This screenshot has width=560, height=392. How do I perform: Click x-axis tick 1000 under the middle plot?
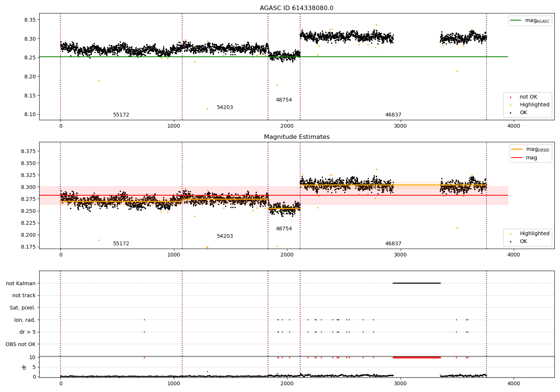(x=174, y=255)
